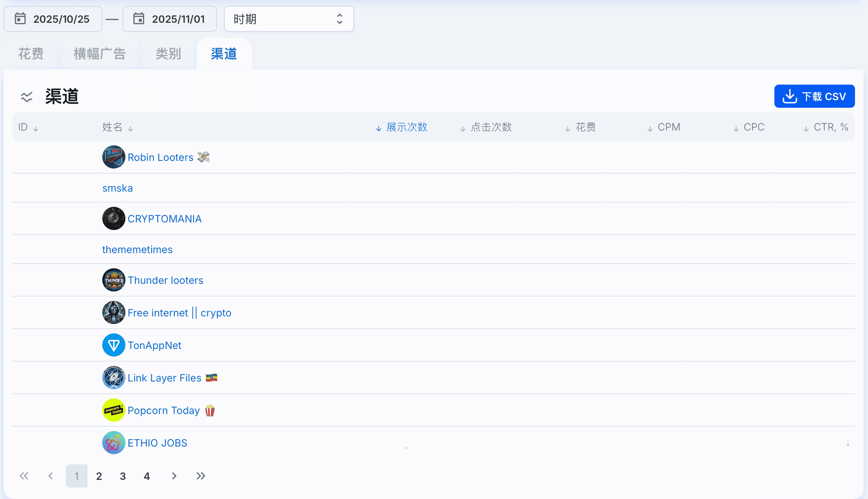Switch to the 花费 tab
The height and width of the screenshot is (499, 868).
[x=31, y=54]
